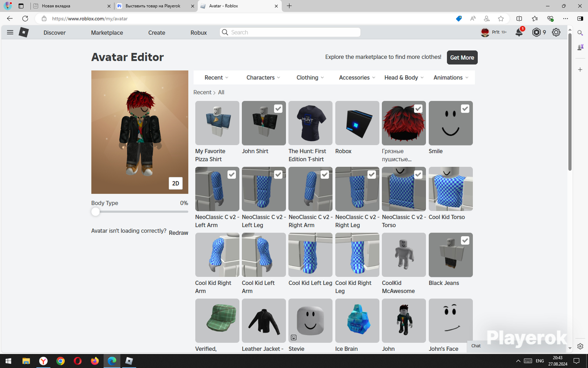Unequip the red fluffy hair item
This screenshot has width=588, height=368.
(418, 109)
